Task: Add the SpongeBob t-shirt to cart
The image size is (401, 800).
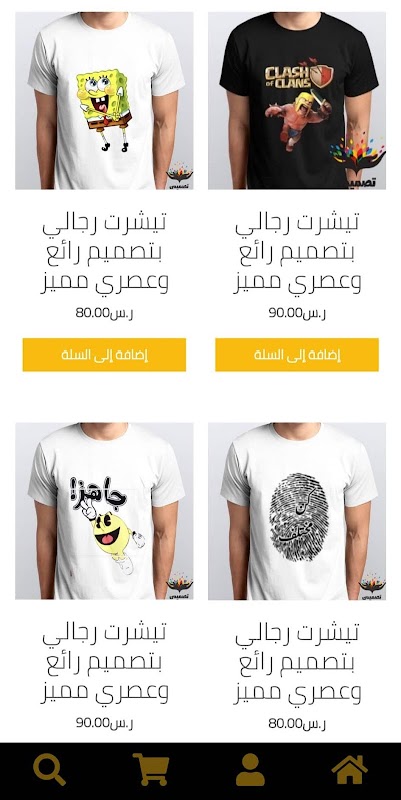Action: pyautogui.click(x=104, y=355)
